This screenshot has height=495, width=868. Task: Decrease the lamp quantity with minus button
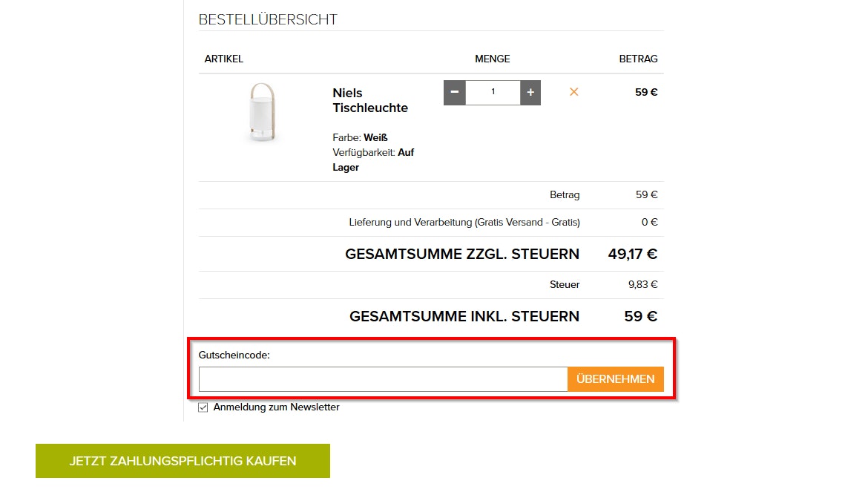click(454, 93)
